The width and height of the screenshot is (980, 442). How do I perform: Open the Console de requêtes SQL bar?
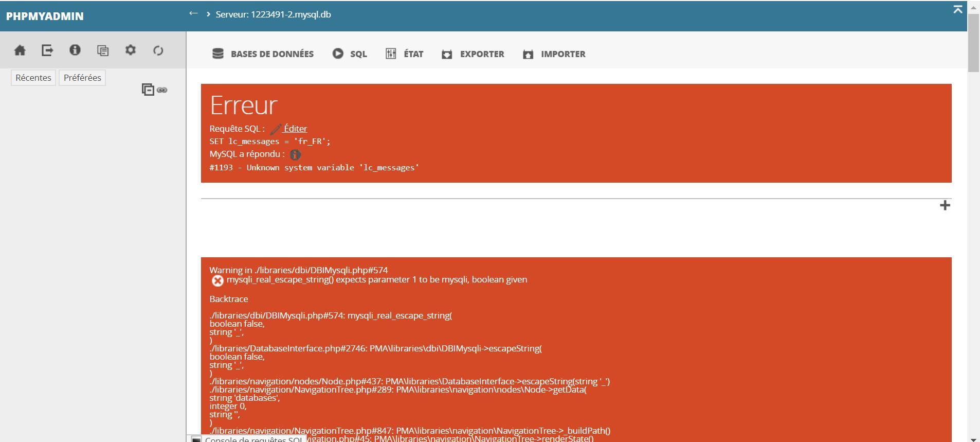click(249, 439)
